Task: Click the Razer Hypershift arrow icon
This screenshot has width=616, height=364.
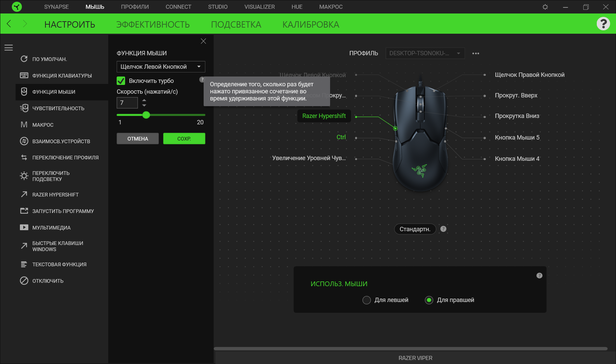Action: 24,194
